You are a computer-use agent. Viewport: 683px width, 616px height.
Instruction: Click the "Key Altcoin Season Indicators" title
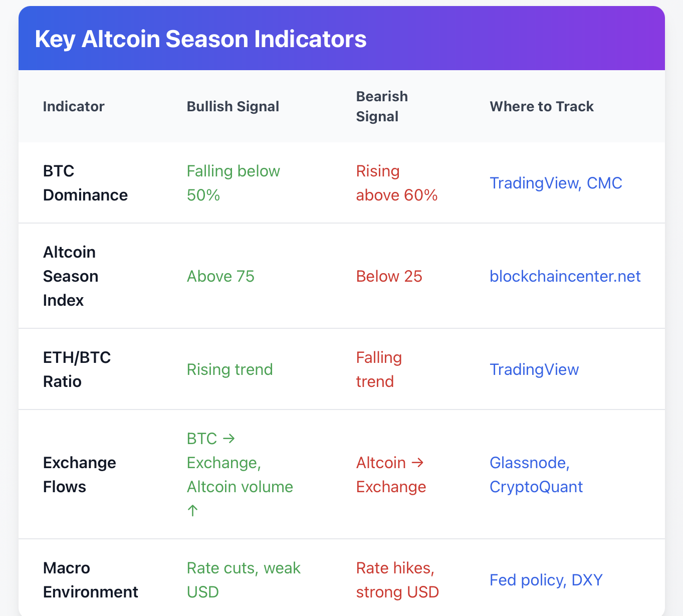[x=200, y=39]
